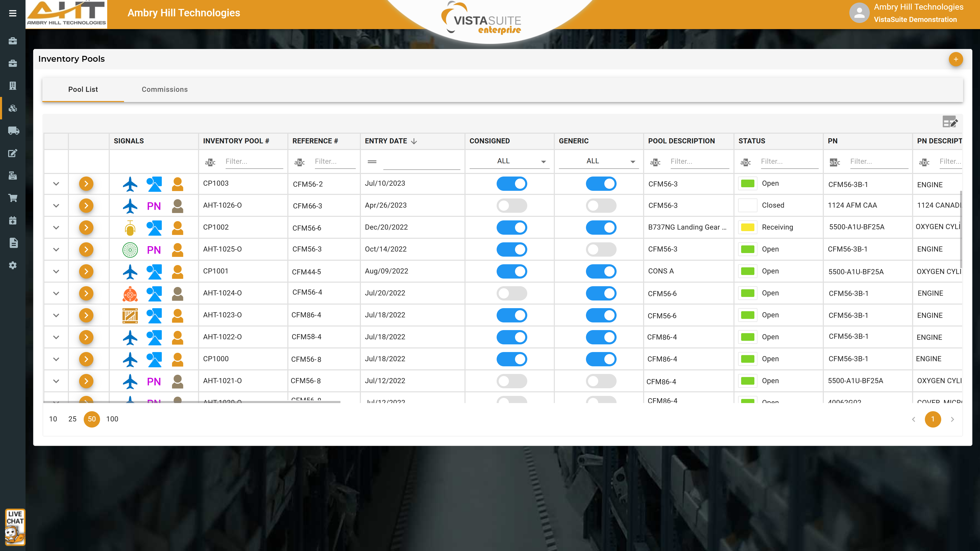Open the settings gear in sidebar

tap(13, 265)
